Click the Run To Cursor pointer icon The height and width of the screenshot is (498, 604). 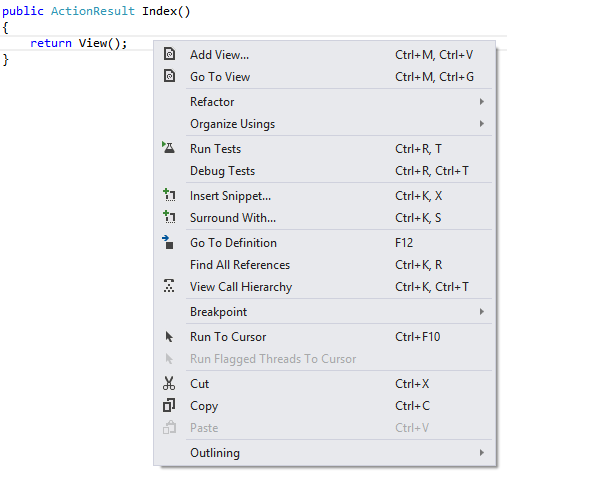point(169,337)
